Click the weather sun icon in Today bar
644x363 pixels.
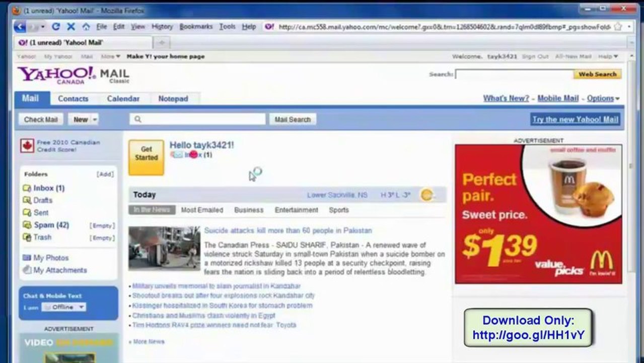pyautogui.click(x=427, y=195)
